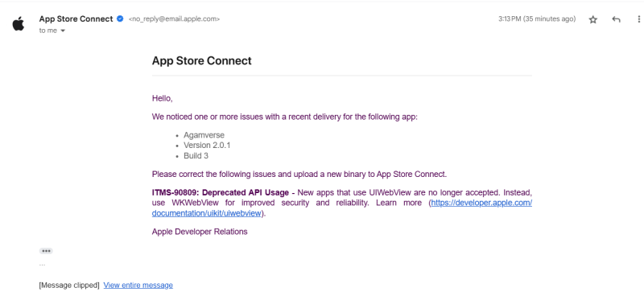This screenshot has height=296, width=644.
Task: Click the no_reply@email.apple.com address
Action: point(174,18)
